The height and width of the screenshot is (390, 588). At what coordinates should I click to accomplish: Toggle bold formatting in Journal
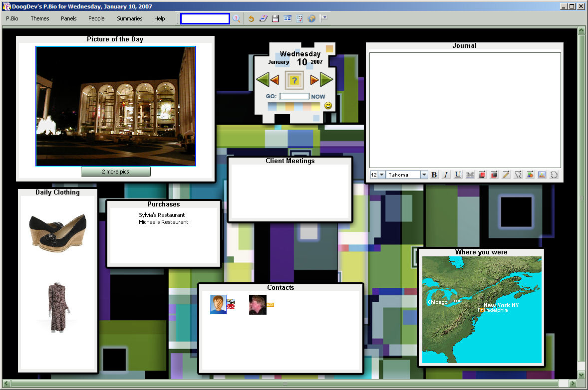tap(434, 175)
